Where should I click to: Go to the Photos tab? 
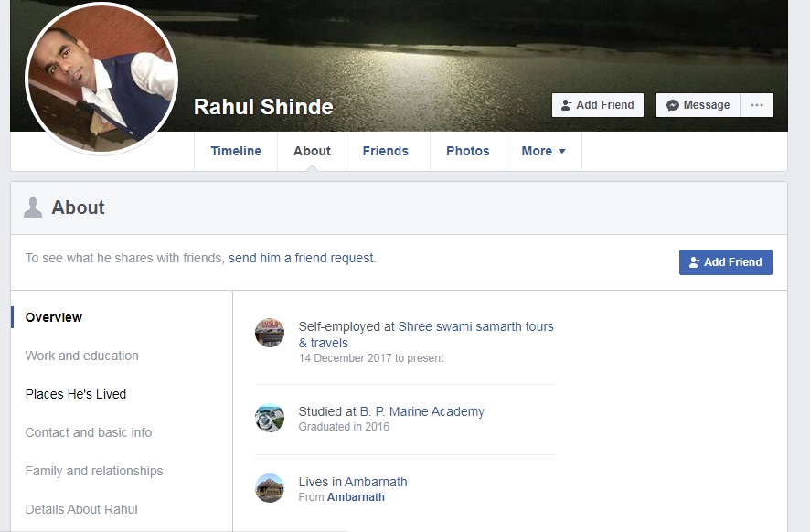pos(467,152)
